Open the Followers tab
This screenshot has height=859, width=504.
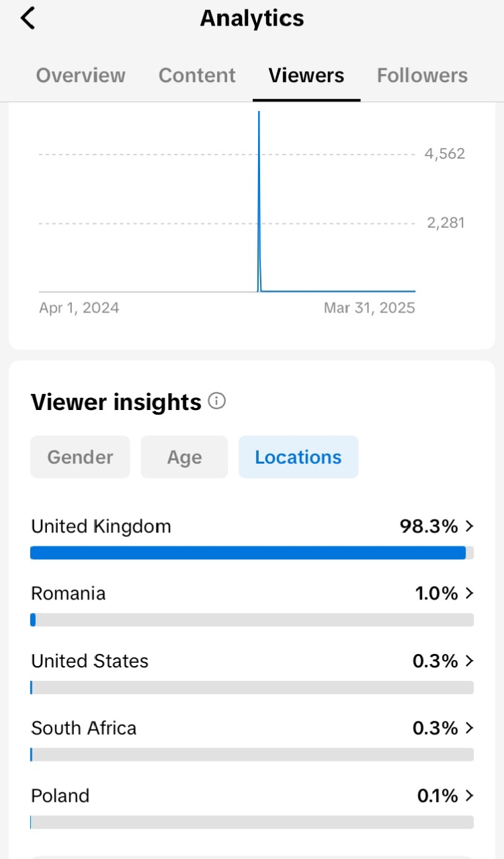point(422,75)
